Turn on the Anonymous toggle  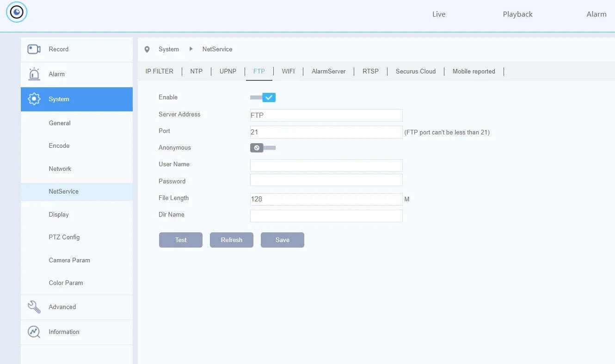pyautogui.click(x=263, y=148)
